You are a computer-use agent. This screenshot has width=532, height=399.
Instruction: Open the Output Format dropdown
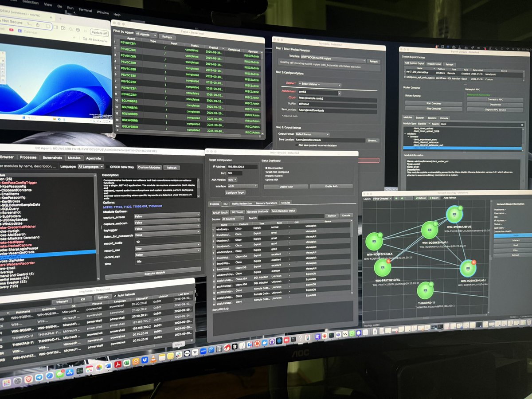(313, 134)
